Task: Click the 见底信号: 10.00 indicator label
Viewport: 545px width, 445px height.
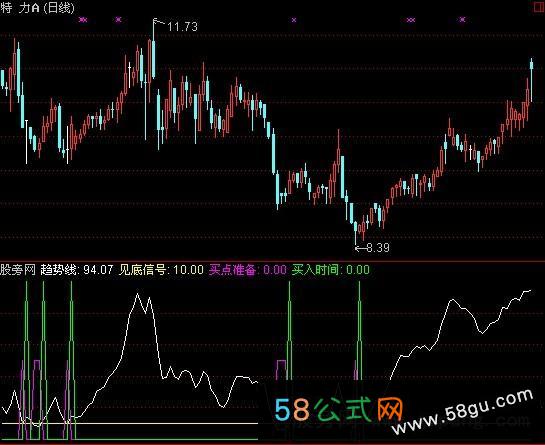Action: click(x=161, y=270)
